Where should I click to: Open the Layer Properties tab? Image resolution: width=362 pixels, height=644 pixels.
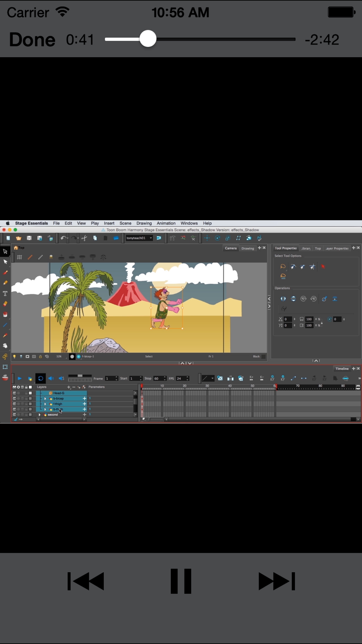(x=337, y=248)
